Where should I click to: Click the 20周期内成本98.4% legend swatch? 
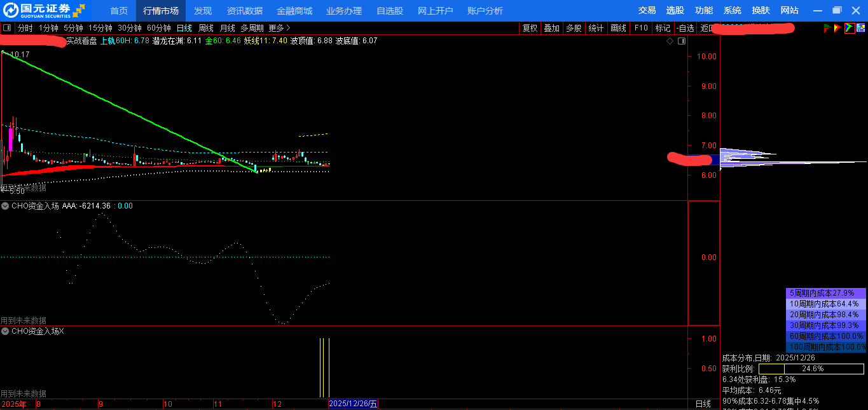[826, 315]
